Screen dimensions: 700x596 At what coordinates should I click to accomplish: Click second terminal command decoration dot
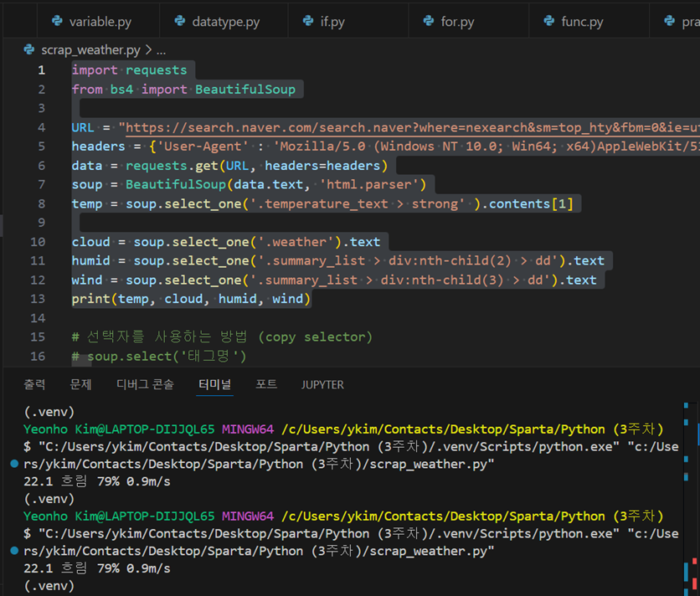point(14,551)
